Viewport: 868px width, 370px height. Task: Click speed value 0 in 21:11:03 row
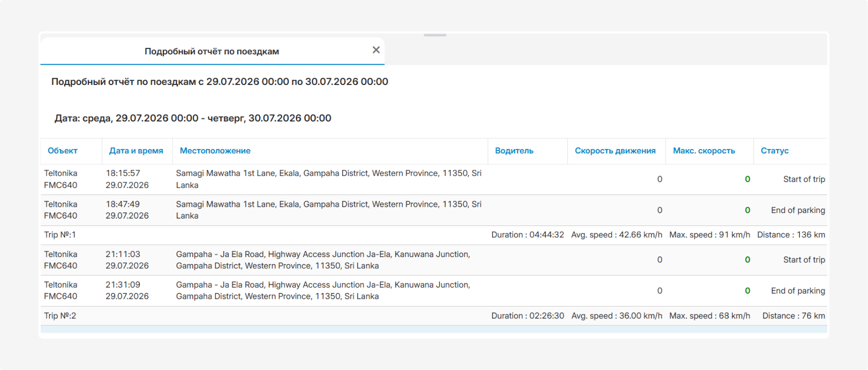tap(660, 260)
